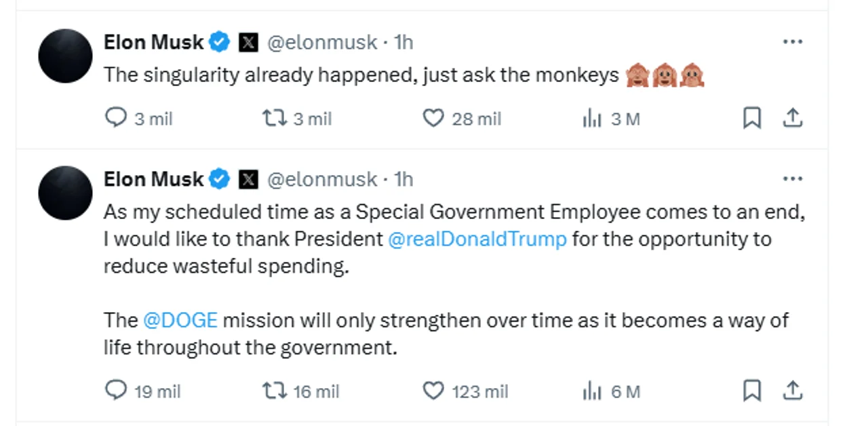The height and width of the screenshot is (426, 868).
Task: Open the @DOGE mention link
Action: pos(180,320)
